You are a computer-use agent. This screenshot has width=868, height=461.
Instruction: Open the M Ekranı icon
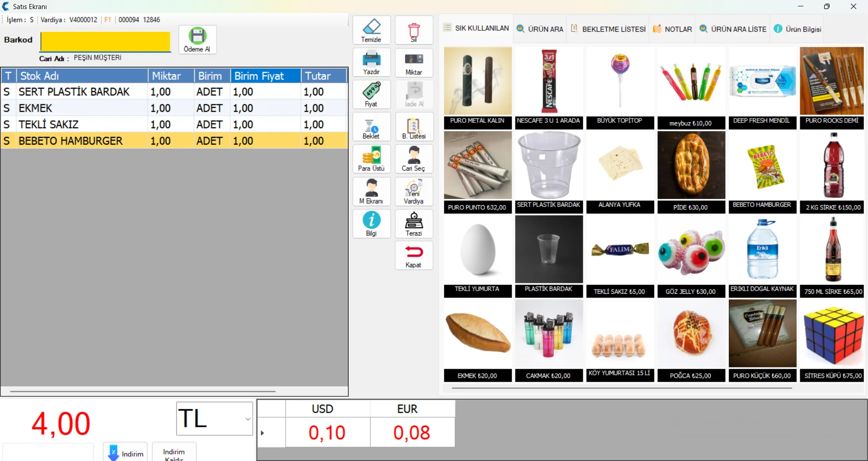click(x=371, y=191)
